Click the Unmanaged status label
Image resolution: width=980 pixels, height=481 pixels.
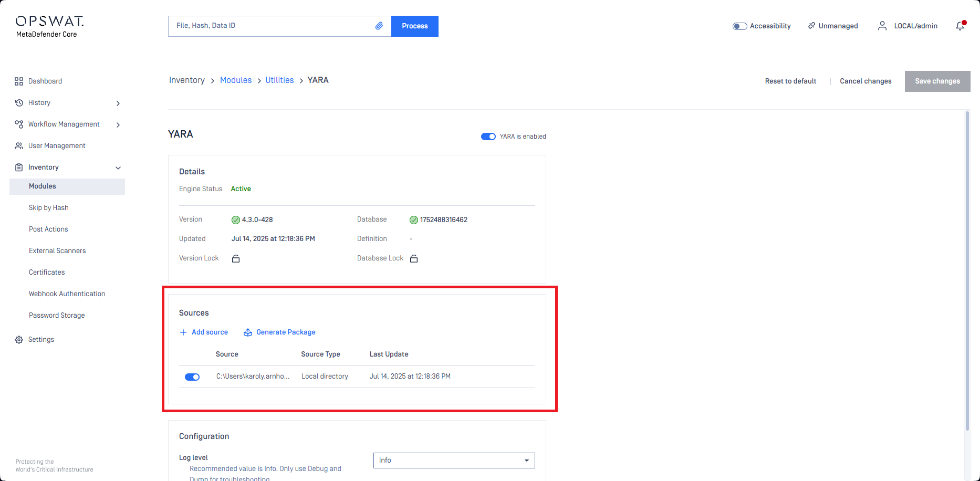click(x=838, y=26)
